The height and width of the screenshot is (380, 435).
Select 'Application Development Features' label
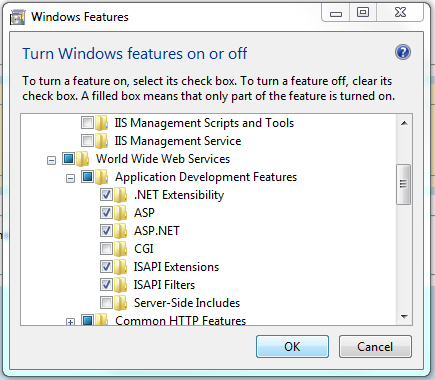206,177
